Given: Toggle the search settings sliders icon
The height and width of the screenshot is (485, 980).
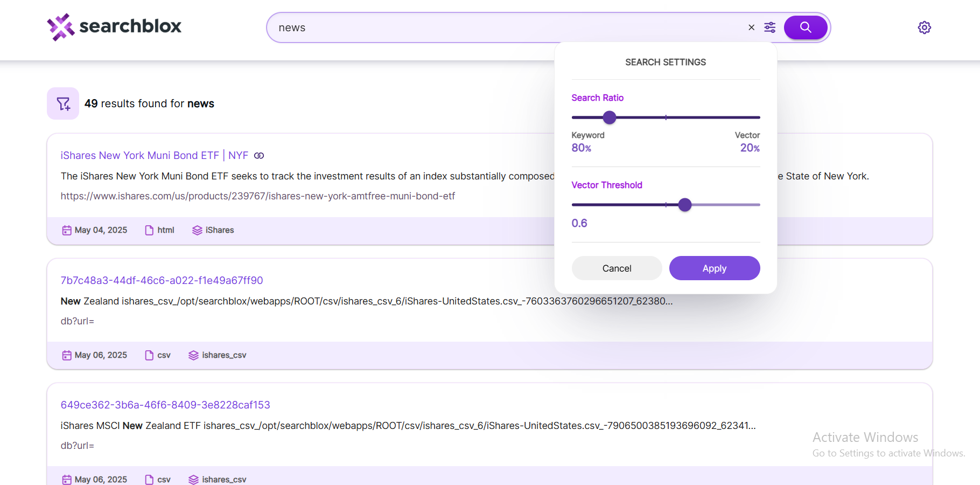Looking at the screenshot, I should click(770, 27).
